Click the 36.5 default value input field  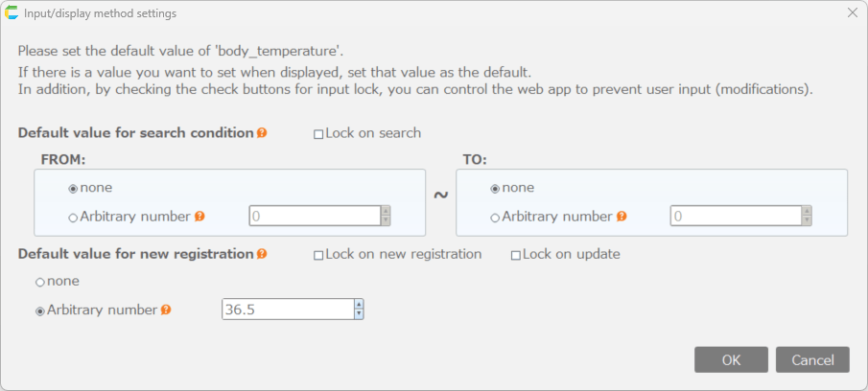tap(287, 310)
